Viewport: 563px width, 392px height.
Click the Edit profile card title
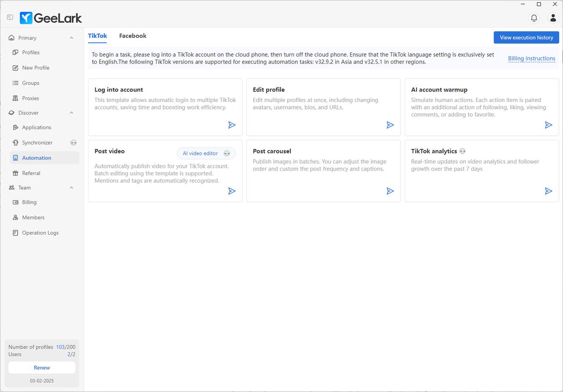coord(269,90)
